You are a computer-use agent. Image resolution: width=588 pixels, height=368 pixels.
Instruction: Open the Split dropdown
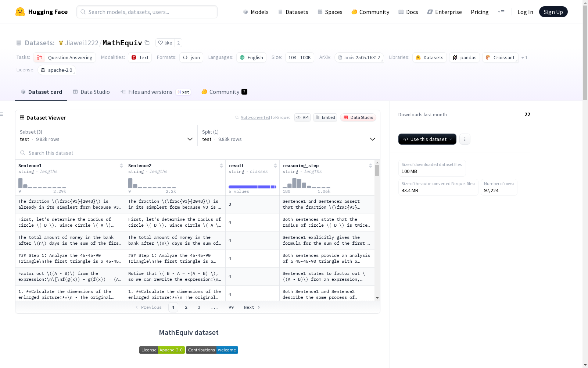(289, 135)
